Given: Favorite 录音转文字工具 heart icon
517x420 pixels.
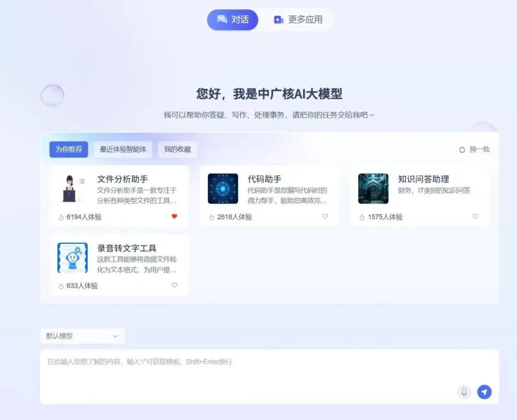Looking at the screenshot, I should click(x=174, y=285).
